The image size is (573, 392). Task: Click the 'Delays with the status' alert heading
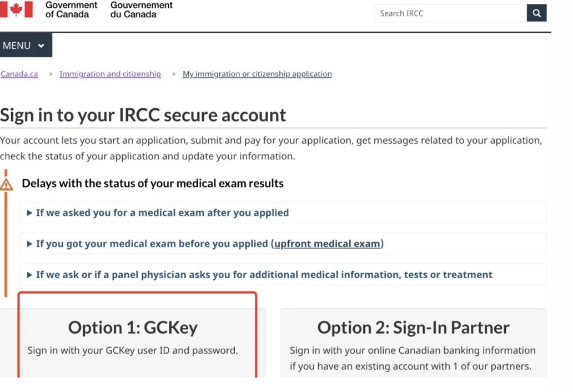coord(153,183)
